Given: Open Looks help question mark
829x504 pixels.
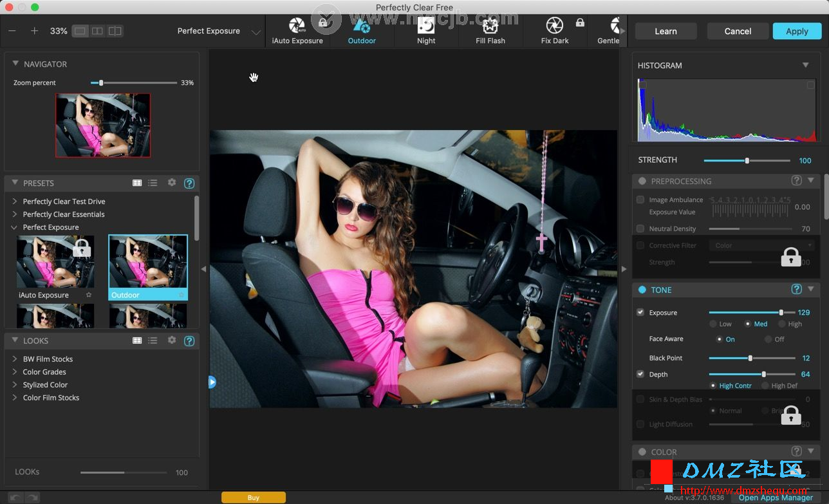Looking at the screenshot, I should (189, 341).
